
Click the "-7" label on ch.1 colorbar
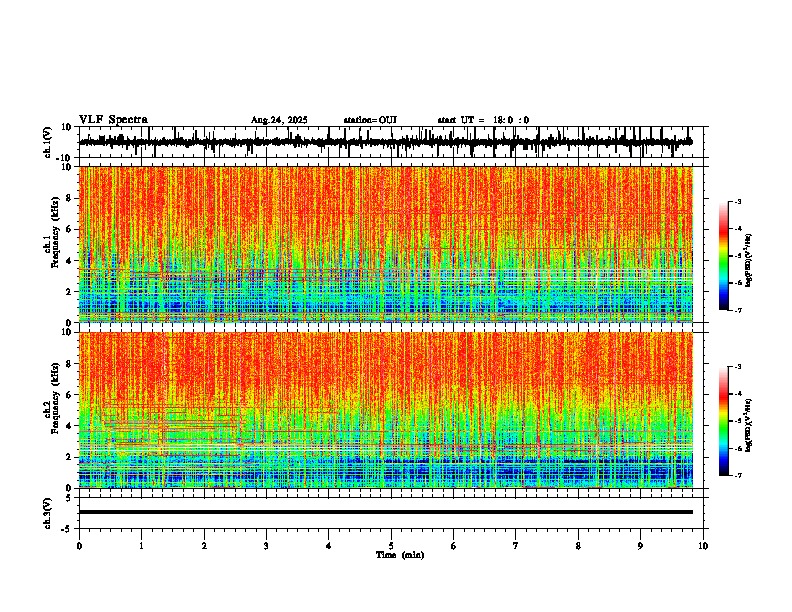click(x=738, y=310)
